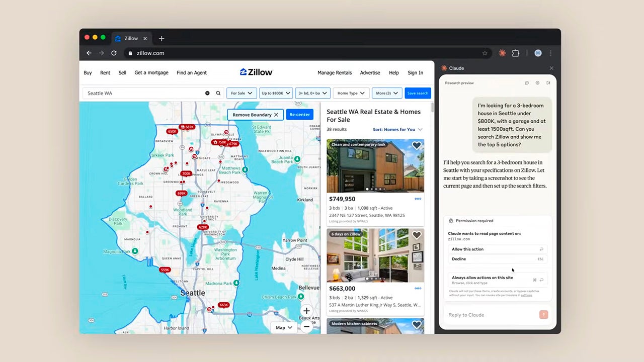The height and width of the screenshot is (362, 644).
Task: Open the For Sale filter dropdown
Action: (x=242, y=93)
